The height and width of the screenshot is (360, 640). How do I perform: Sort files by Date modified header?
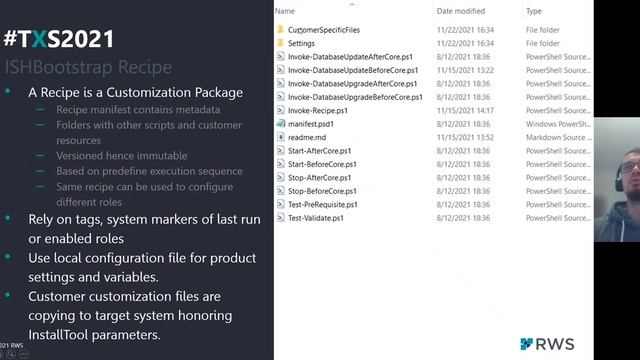point(461,11)
